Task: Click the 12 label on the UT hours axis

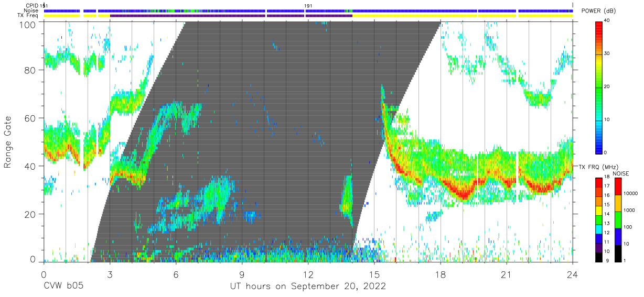Action: click(x=308, y=274)
